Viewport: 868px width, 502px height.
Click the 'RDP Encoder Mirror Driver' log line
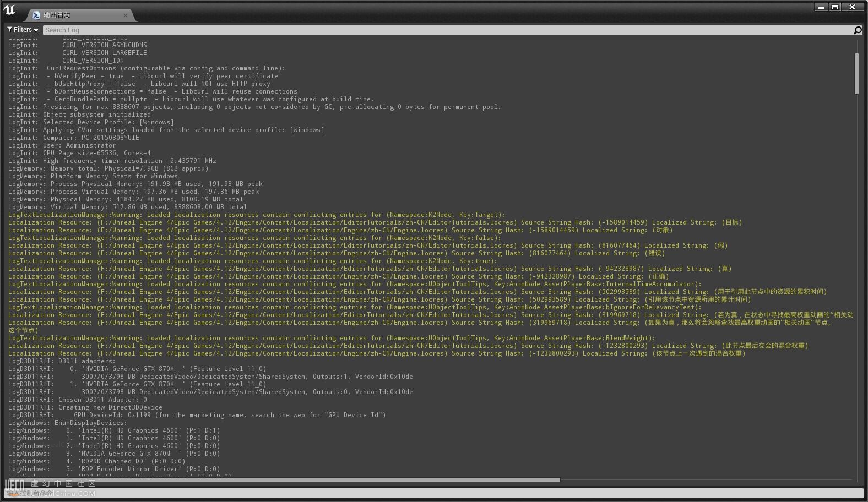tap(149, 469)
